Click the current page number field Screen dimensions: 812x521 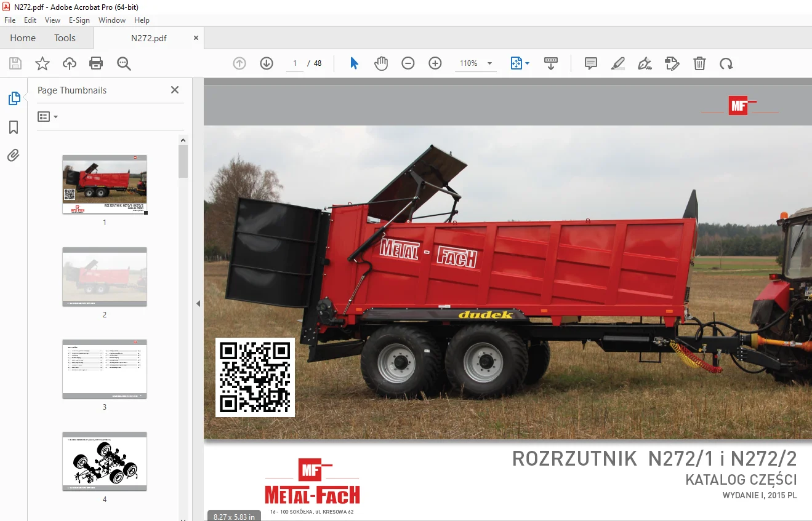[x=295, y=63]
